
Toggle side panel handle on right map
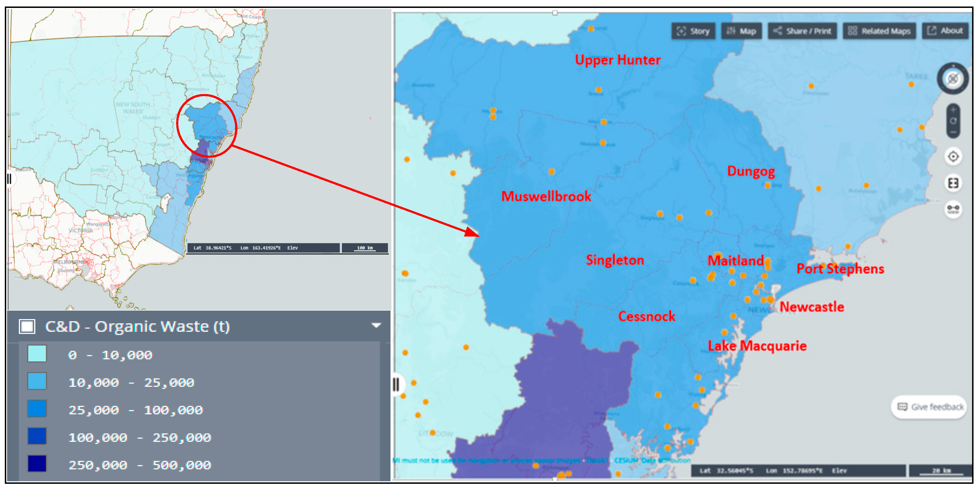396,384
